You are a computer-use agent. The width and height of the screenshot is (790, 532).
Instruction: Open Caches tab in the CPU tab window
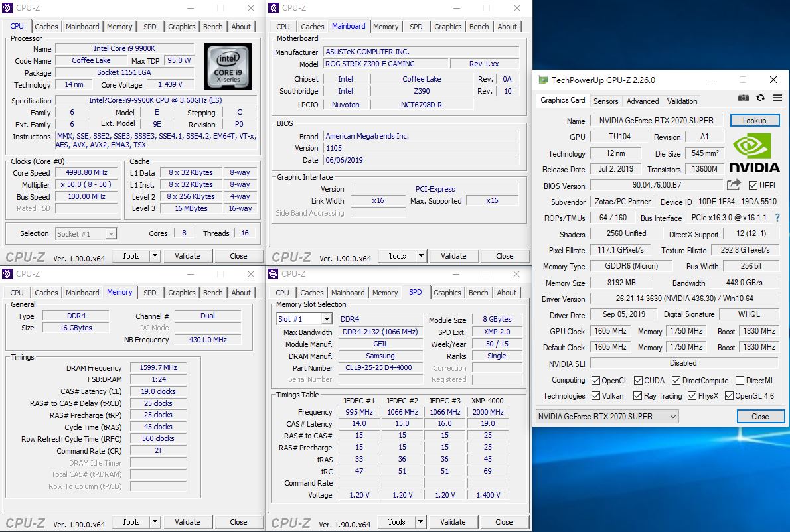click(46, 26)
